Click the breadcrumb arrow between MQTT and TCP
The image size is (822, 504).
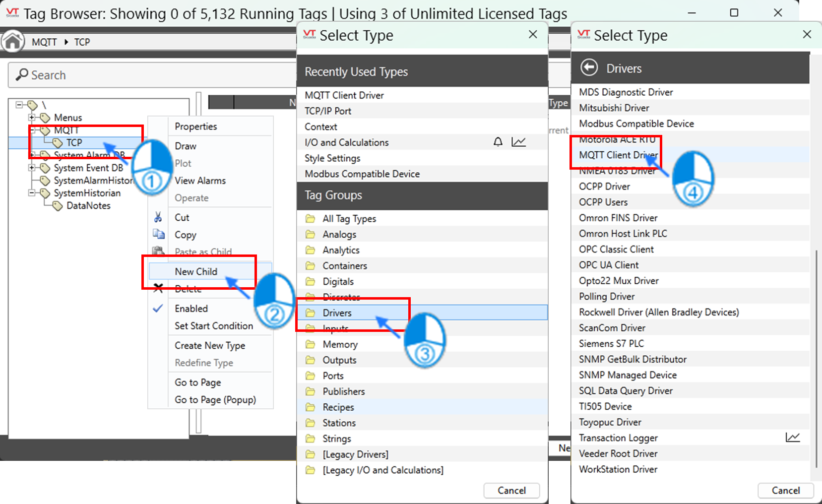coord(66,42)
